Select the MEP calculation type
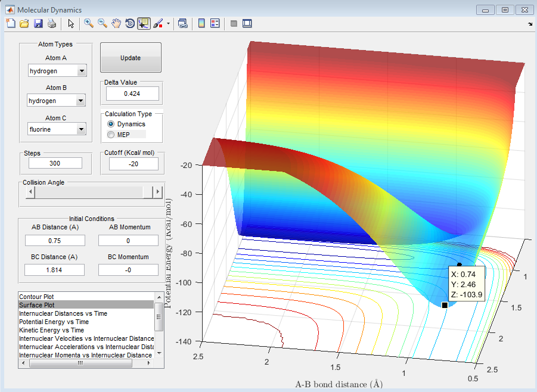Image resolution: width=537 pixels, height=392 pixels. click(111, 135)
